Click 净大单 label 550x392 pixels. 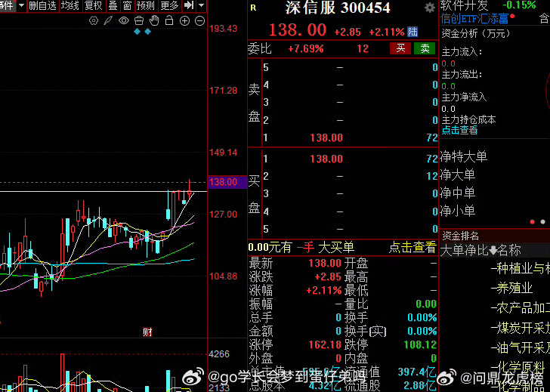[x=458, y=174]
